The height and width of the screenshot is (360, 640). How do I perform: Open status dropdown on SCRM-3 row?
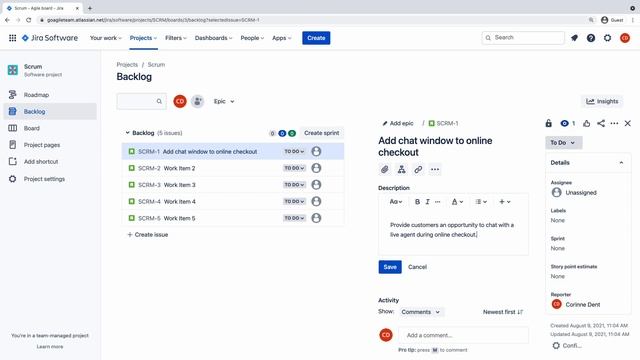(294, 185)
